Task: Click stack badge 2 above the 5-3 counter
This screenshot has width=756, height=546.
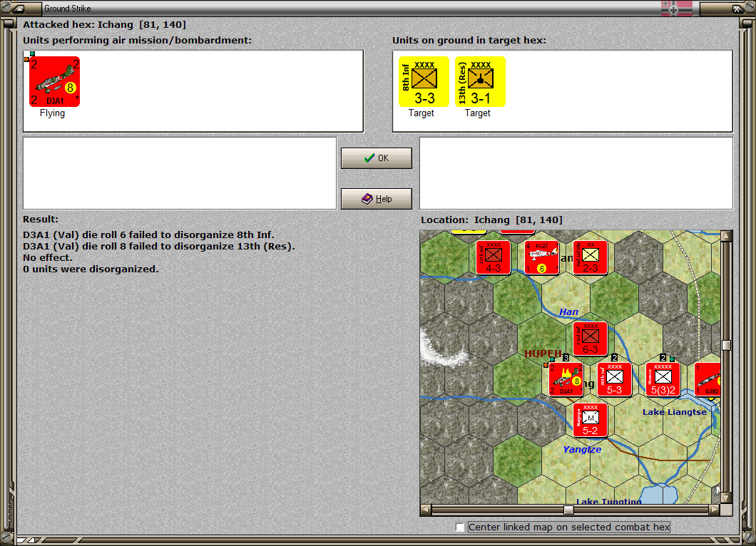Action: point(614,358)
